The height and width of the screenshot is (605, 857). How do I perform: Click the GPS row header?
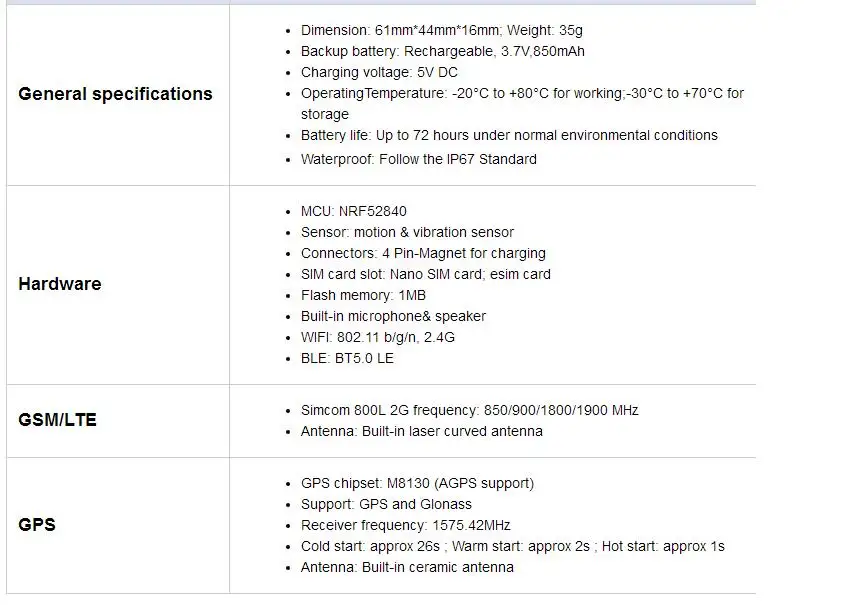37,525
